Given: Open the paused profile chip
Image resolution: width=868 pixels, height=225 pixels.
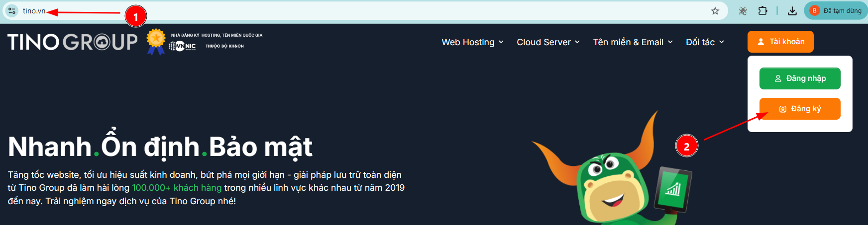Looking at the screenshot, I should point(836,10).
